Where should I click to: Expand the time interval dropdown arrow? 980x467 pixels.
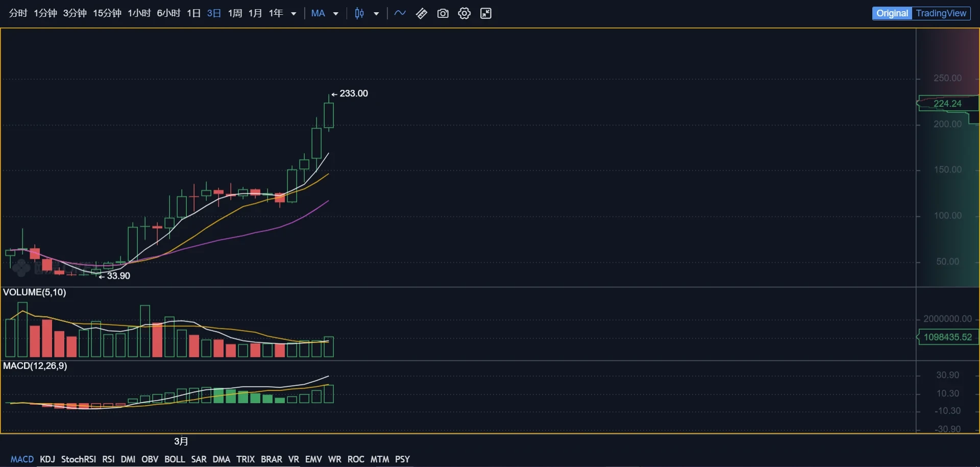[x=293, y=14]
